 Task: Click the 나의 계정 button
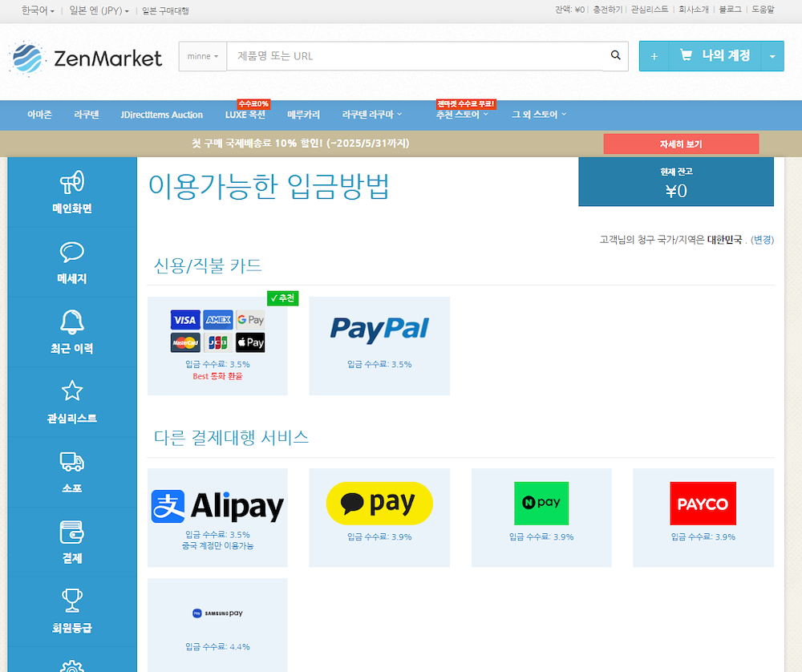(x=715, y=56)
